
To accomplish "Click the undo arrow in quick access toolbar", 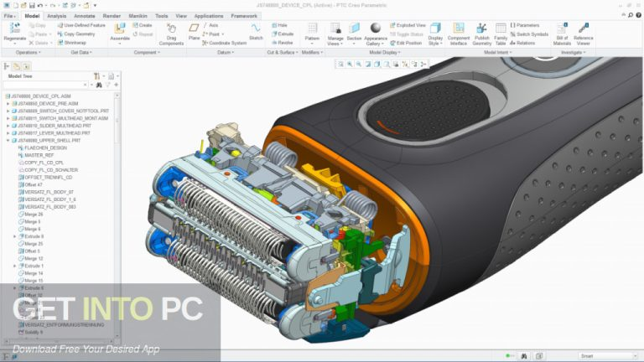I will tap(40, 5).
